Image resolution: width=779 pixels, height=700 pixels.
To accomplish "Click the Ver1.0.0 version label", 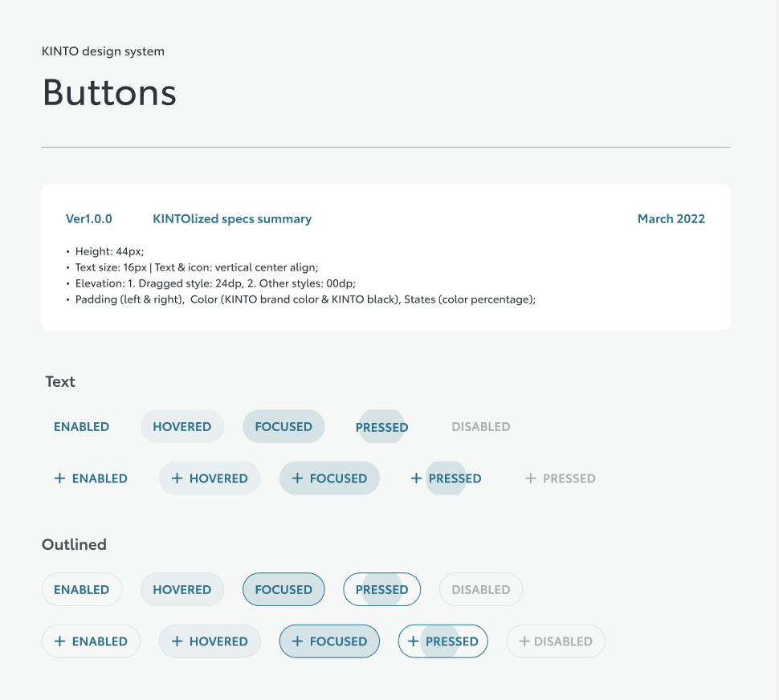I will pos(89,219).
